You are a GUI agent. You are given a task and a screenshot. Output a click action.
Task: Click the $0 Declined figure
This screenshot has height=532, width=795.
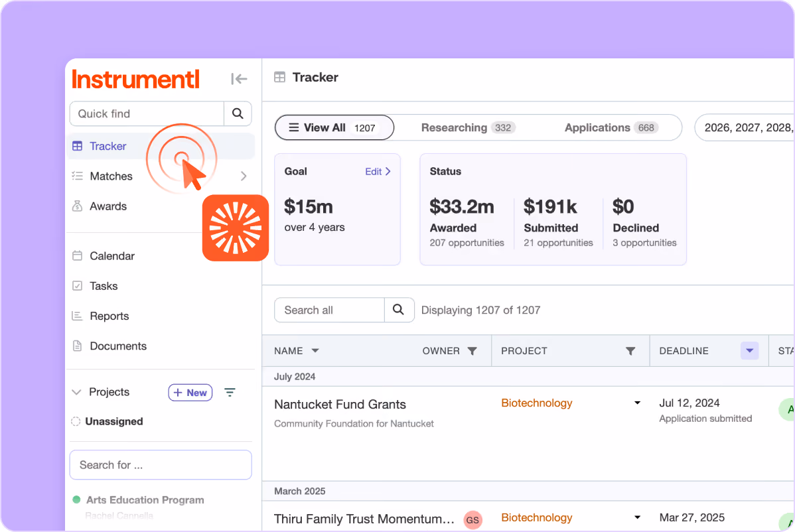pyautogui.click(x=623, y=207)
